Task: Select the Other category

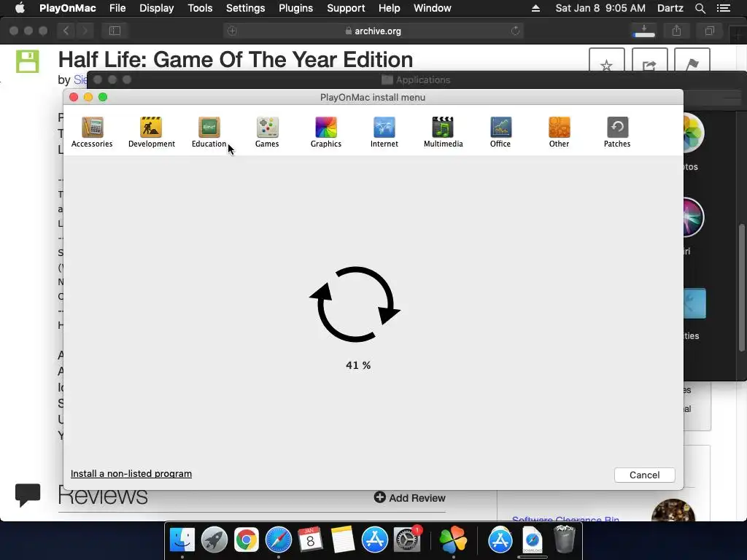Action: pos(559,132)
